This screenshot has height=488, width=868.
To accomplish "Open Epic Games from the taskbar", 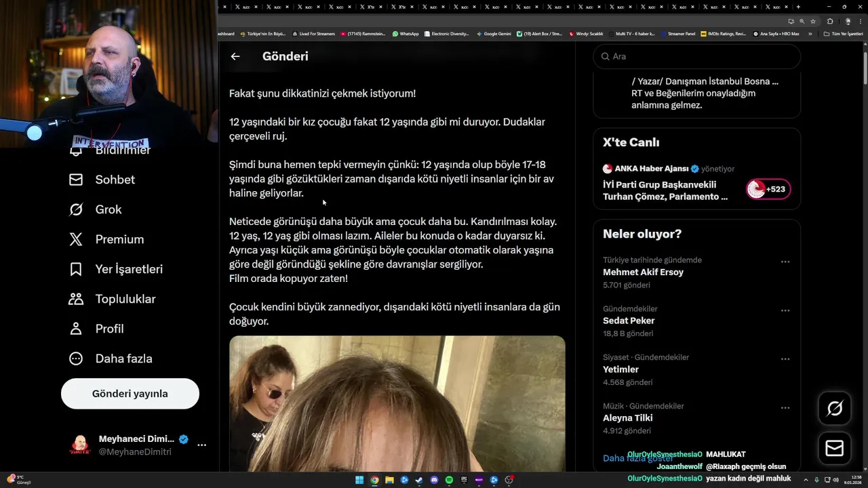I will click(x=464, y=480).
